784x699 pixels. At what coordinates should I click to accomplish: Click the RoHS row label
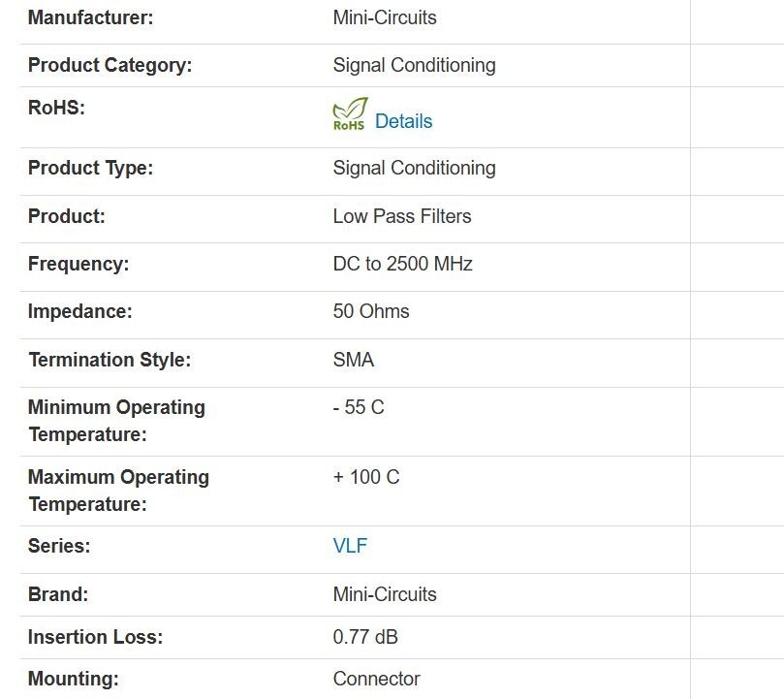pyautogui.click(x=56, y=108)
